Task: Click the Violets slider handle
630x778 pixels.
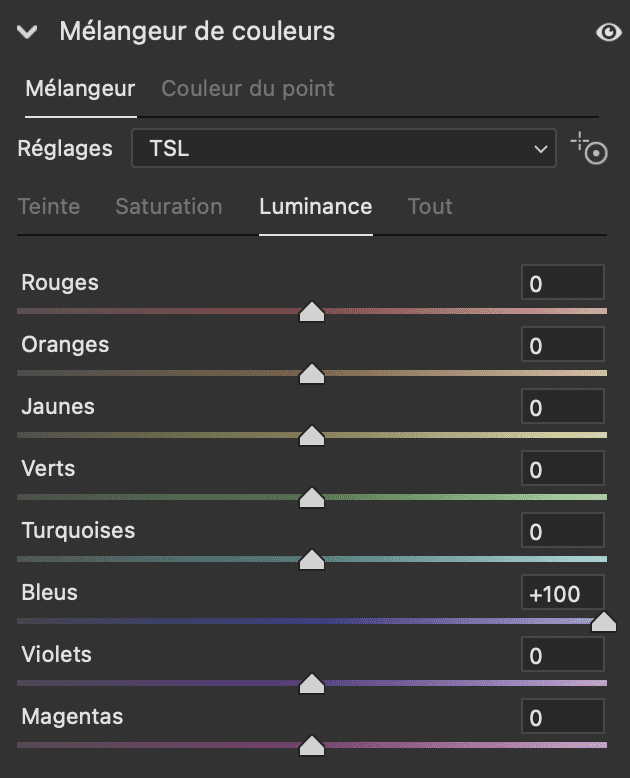Action: coord(313,684)
